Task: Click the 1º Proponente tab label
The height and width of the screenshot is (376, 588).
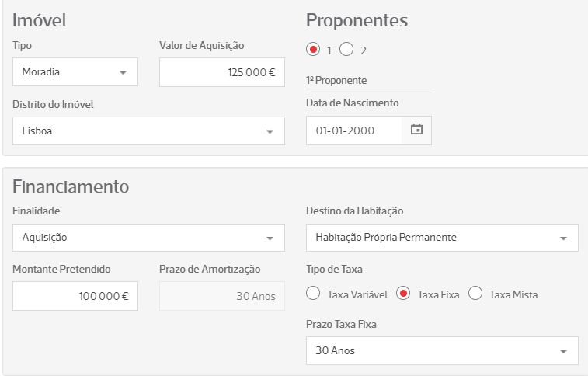Action: (337, 80)
